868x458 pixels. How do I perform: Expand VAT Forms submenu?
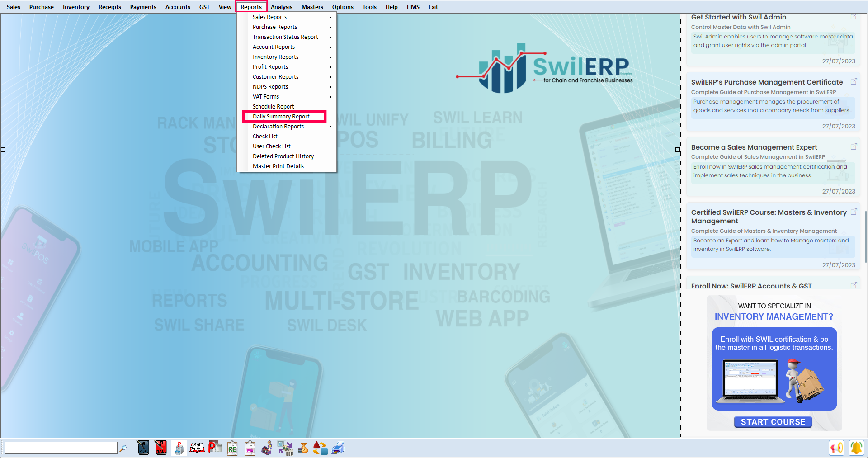pos(287,97)
